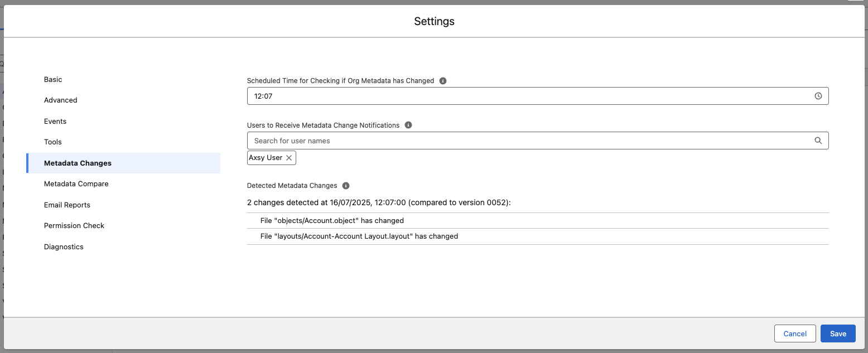
Task: Click the '2 changes detected' summary text
Action: 379,202
